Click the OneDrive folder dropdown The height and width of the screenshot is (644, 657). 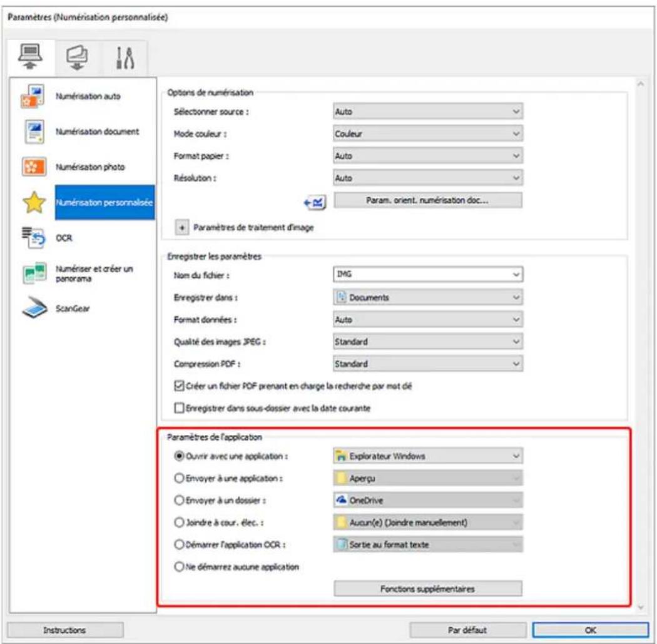click(428, 500)
